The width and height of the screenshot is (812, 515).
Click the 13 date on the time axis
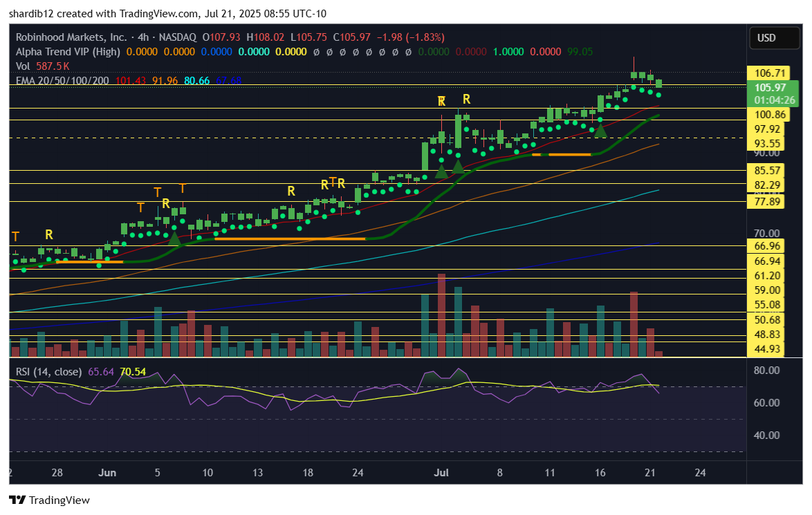pyautogui.click(x=257, y=473)
